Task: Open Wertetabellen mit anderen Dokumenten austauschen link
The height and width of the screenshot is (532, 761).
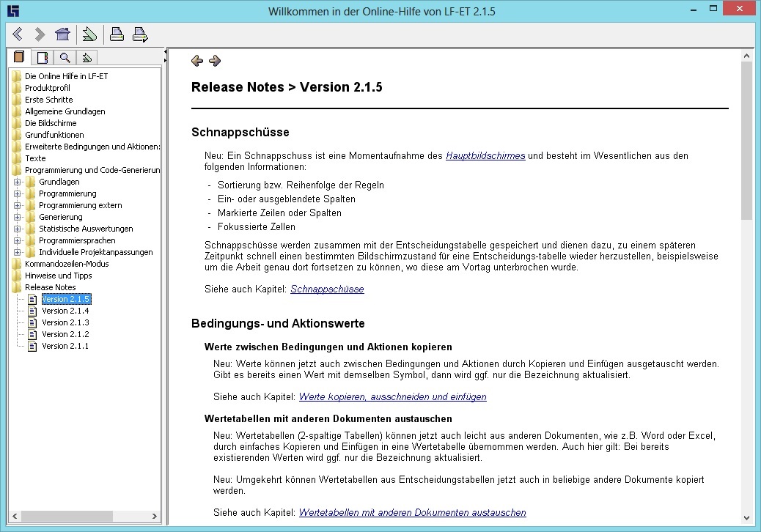Action: [x=413, y=513]
